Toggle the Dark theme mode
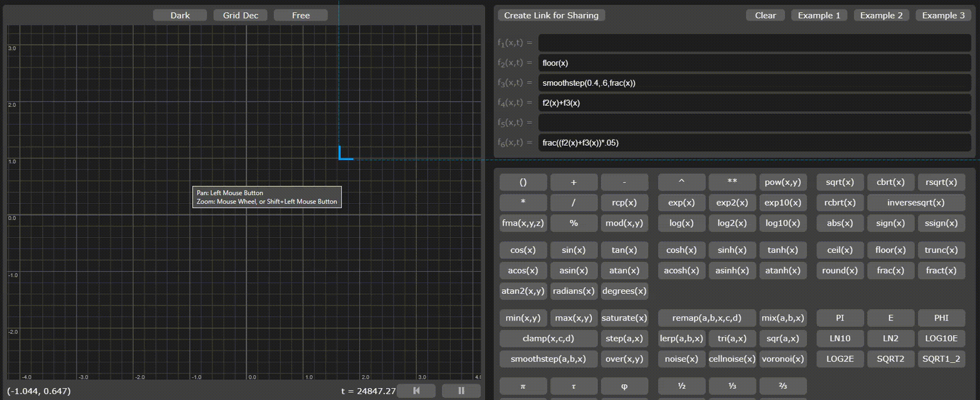 click(180, 15)
